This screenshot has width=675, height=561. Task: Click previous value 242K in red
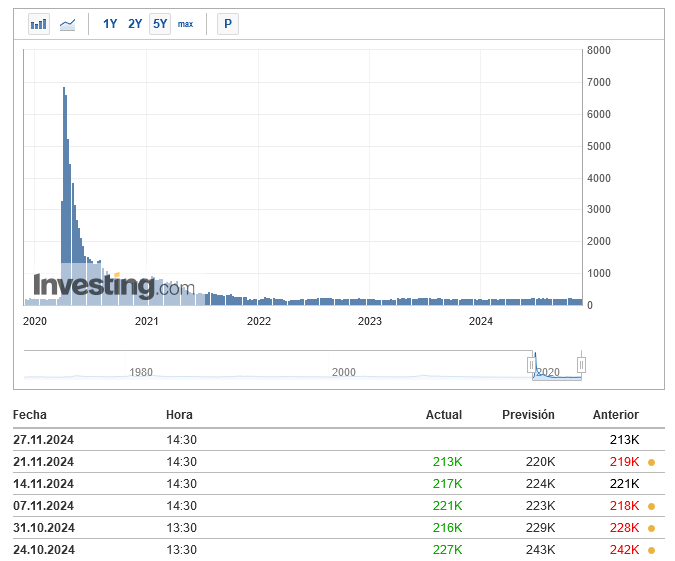(624, 549)
